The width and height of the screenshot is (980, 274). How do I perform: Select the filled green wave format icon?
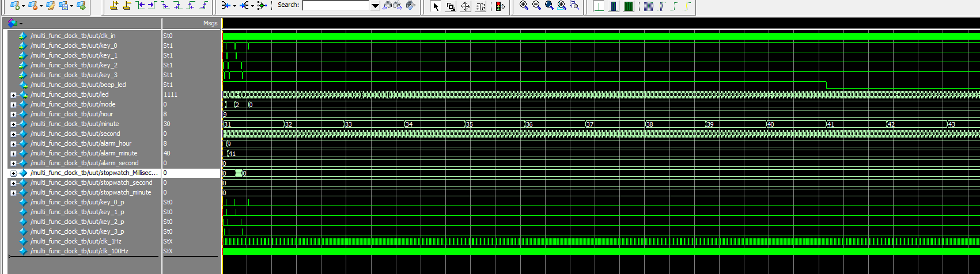(629, 6)
